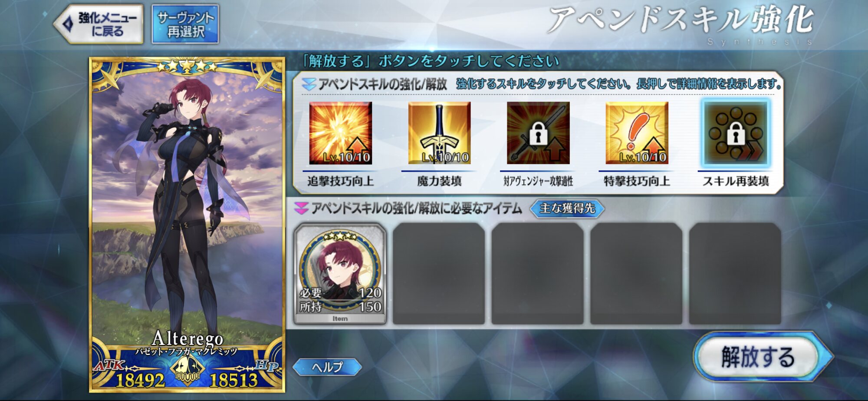Select the 魔力装填 sword skill icon
Viewport: 868px width, 401px height.
point(439,133)
